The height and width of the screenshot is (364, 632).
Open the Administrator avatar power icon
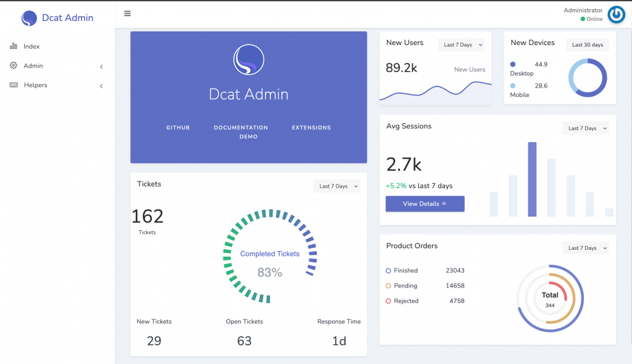point(617,15)
